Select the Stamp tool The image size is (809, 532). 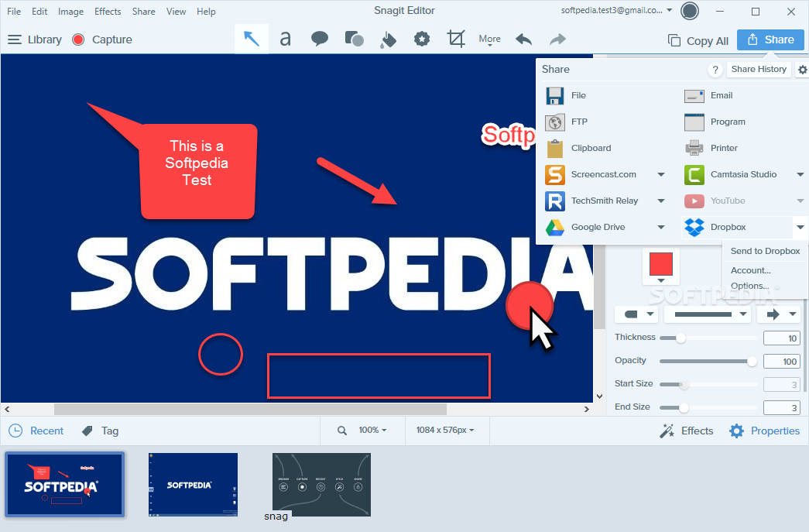pos(422,39)
